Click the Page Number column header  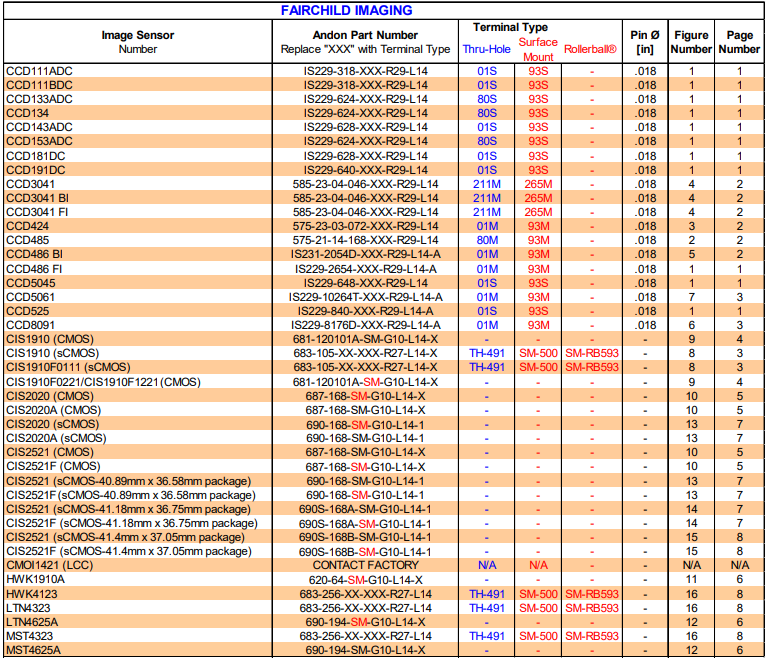pos(740,42)
